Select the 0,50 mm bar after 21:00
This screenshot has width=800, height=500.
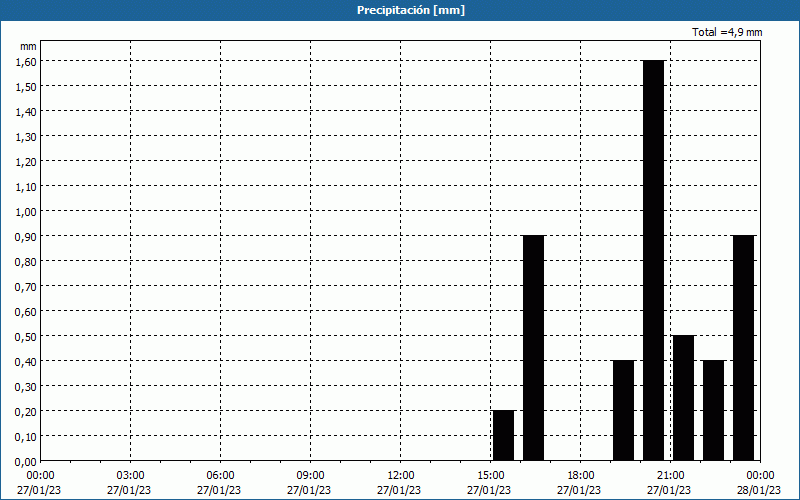pyautogui.click(x=684, y=397)
